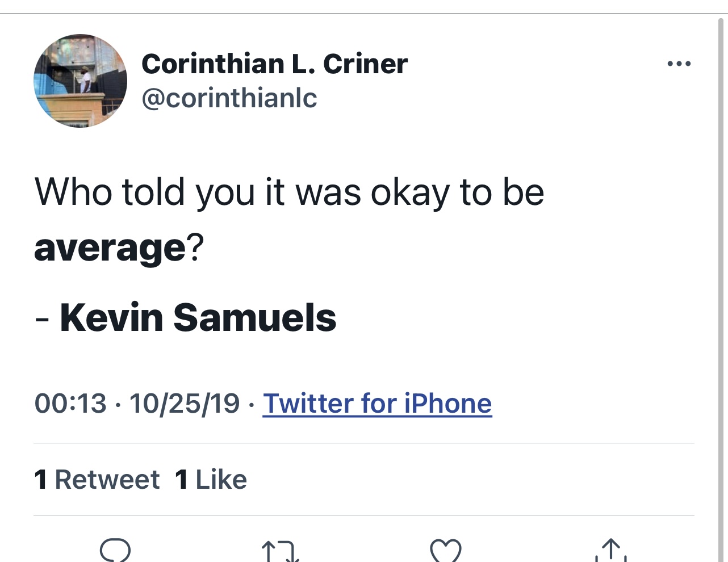
Task: Click the words 'okay to be'
Action: pos(457,192)
